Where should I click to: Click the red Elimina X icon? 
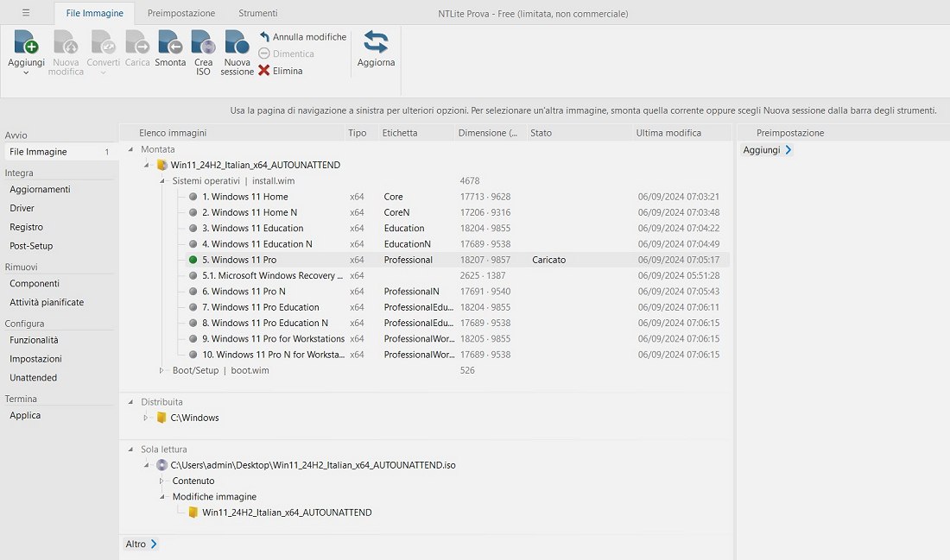(x=264, y=71)
